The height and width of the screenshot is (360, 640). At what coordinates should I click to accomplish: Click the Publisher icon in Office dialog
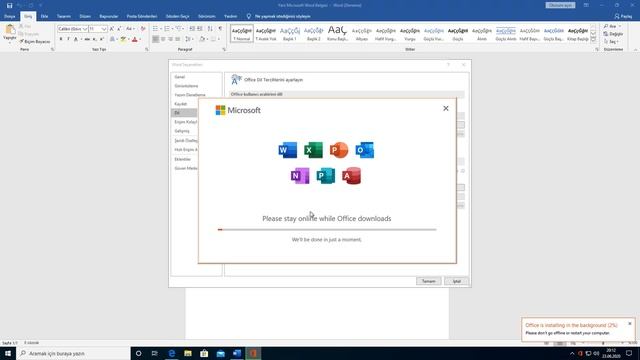(x=326, y=176)
